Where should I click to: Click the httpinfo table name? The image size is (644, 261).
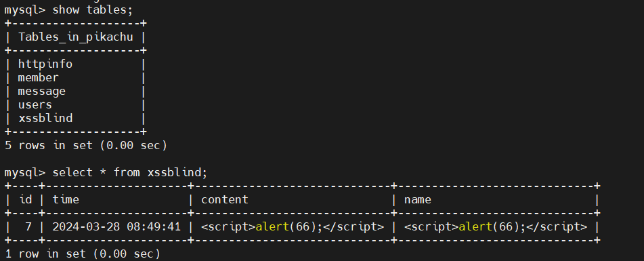[45, 64]
